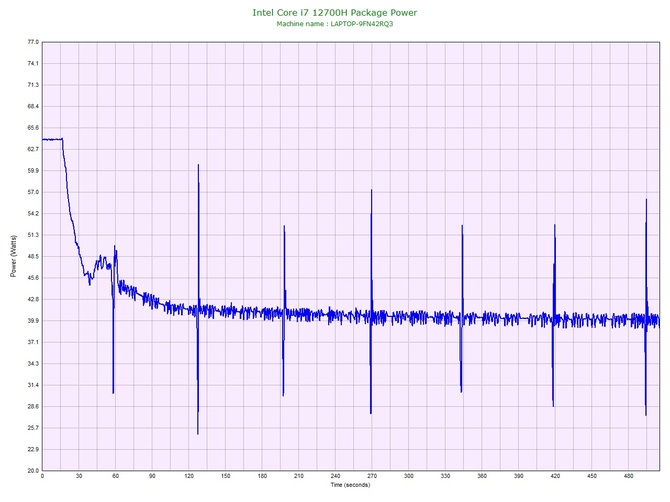Click the 'Time (seconds)' axis label

point(350,485)
